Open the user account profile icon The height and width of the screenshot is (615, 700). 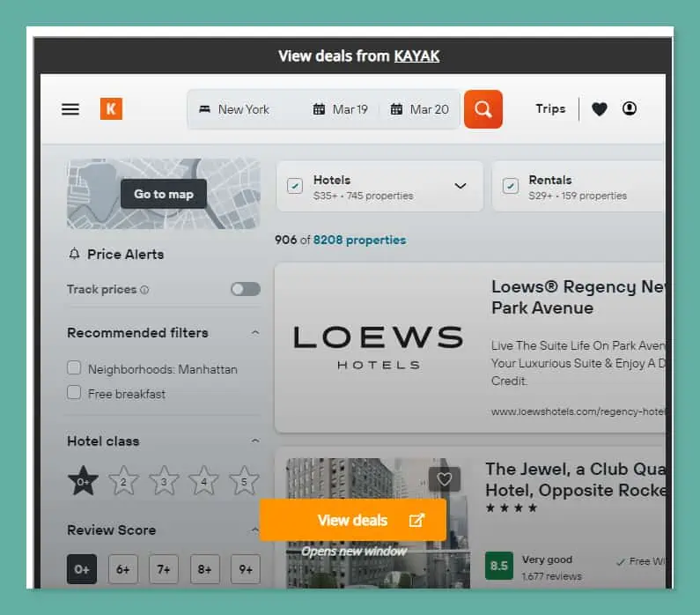coord(630,108)
